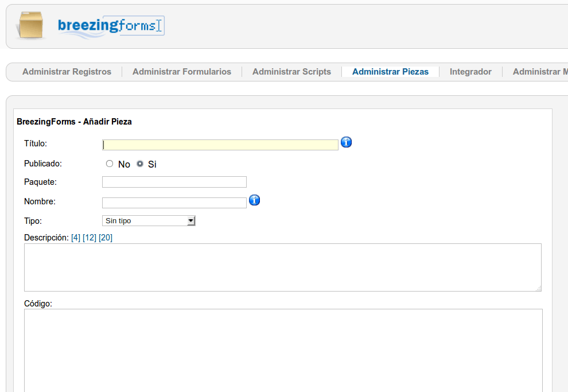Click into the Paquete text field
Viewport: 568px width, 392px height.
coord(174,182)
